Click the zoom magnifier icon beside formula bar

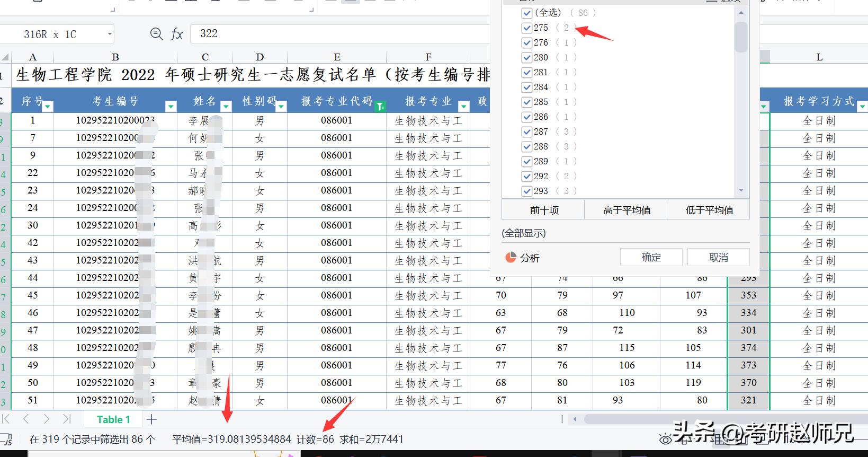[156, 34]
